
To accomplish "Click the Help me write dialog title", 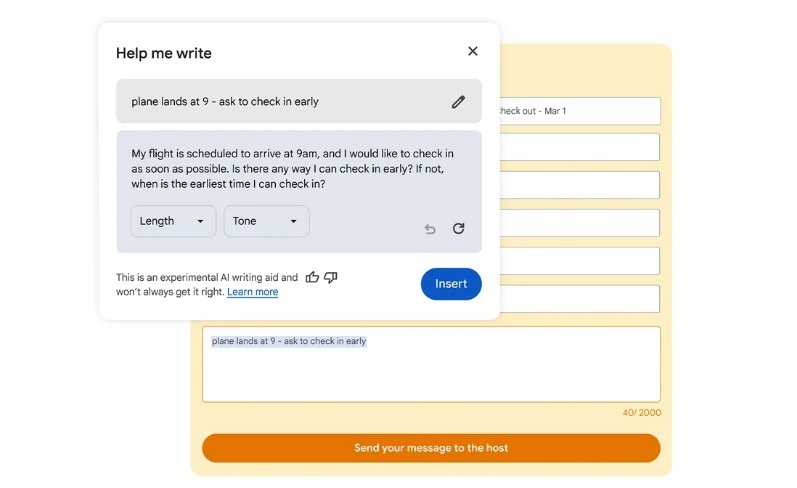I will click(x=164, y=53).
